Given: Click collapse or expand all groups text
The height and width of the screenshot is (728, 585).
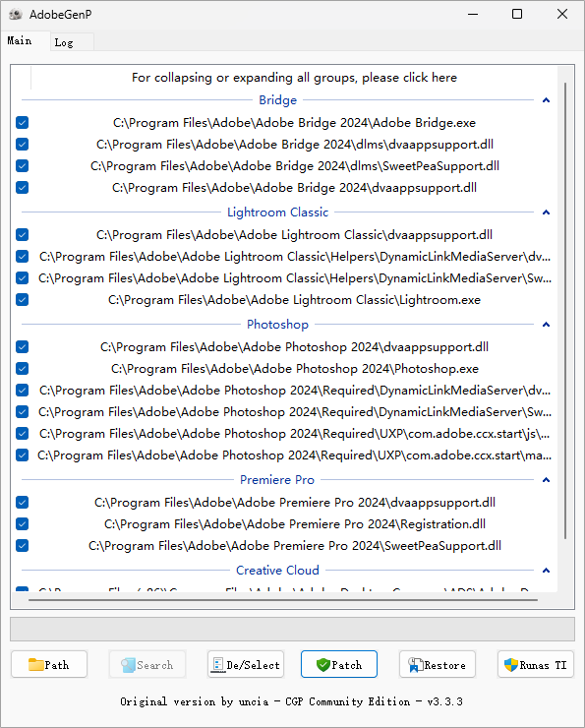Looking at the screenshot, I should click(294, 78).
